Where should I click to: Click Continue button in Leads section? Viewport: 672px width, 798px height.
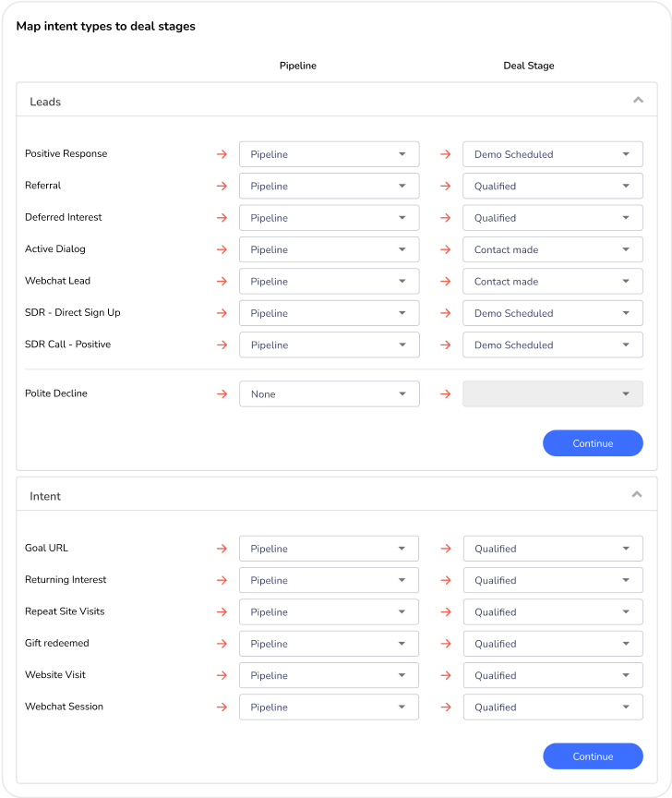pyautogui.click(x=593, y=443)
